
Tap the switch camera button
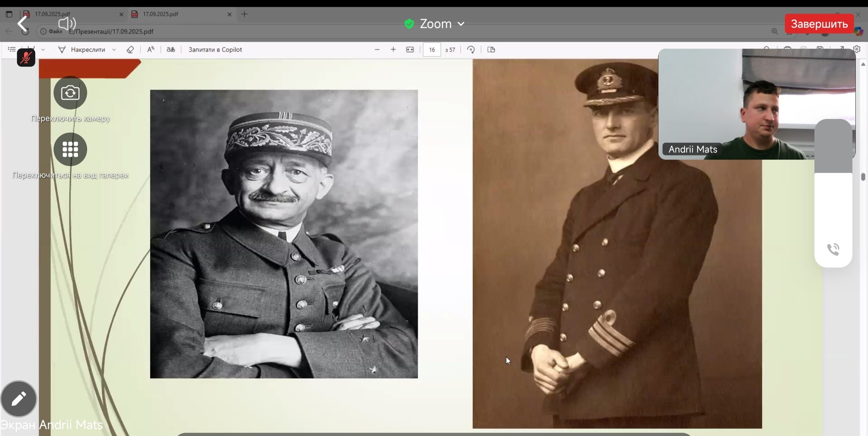click(x=70, y=93)
